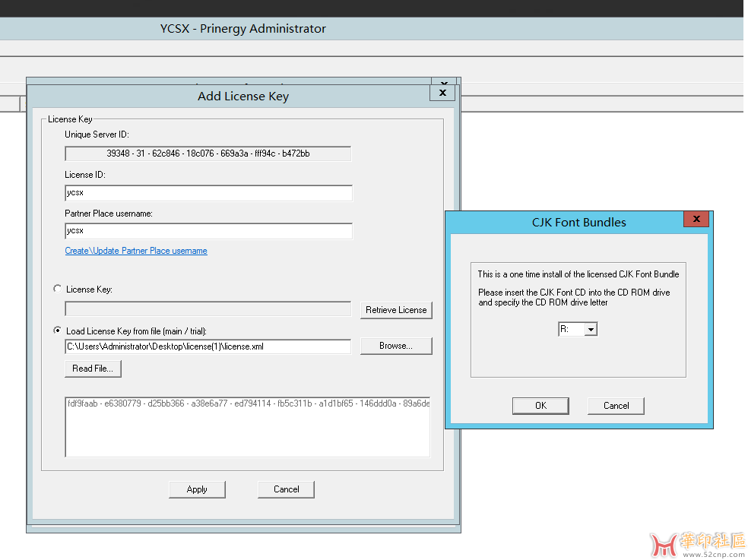Click the YCSX - Prinergy Administrator title bar
The width and height of the screenshot is (748, 560).
point(372,29)
